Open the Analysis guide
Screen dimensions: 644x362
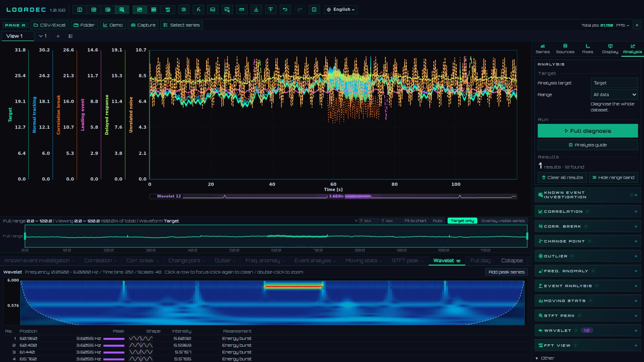click(x=588, y=145)
